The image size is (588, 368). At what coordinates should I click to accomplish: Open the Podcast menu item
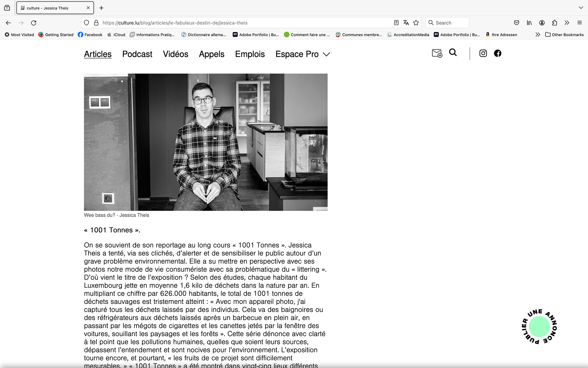(137, 54)
